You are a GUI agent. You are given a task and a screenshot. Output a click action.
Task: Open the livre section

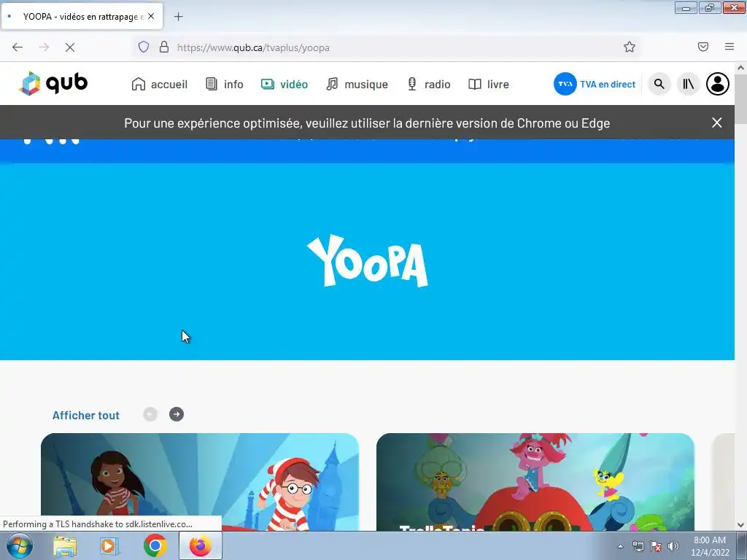(489, 85)
